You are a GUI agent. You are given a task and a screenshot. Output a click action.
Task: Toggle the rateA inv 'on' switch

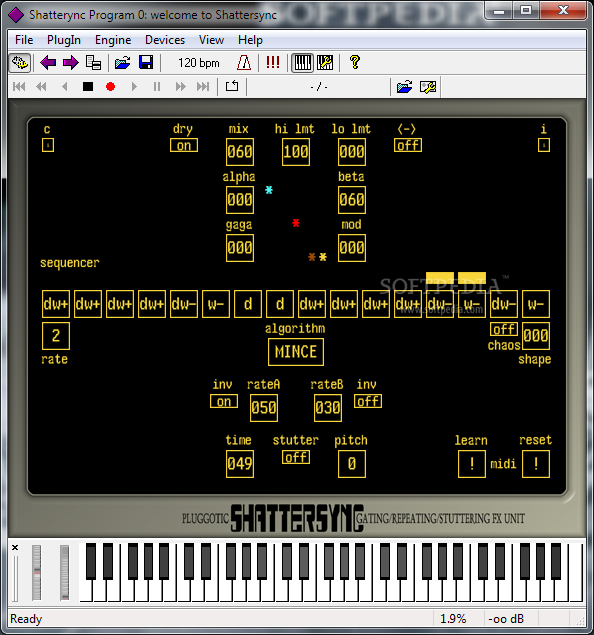click(x=224, y=401)
